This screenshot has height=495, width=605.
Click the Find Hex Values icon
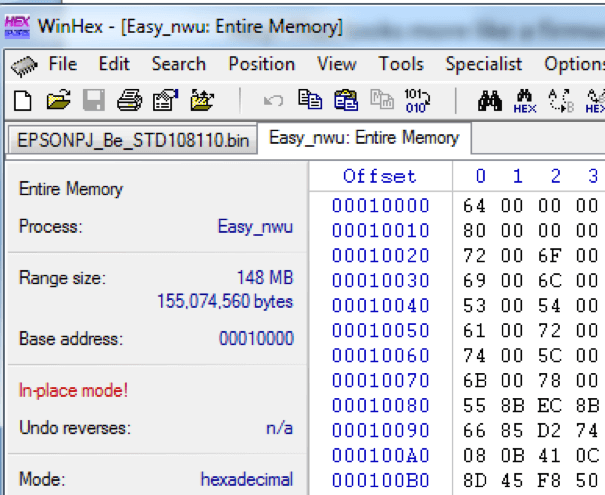(x=525, y=101)
